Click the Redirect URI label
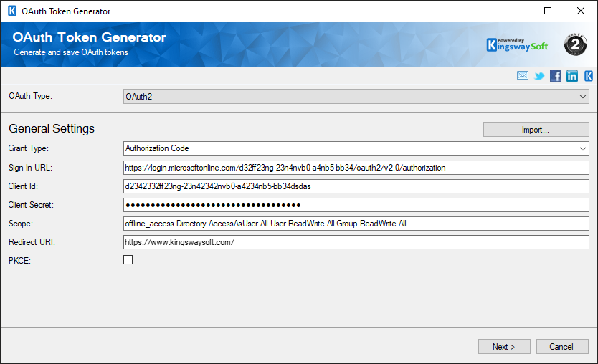Image resolution: width=598 pixels, height=364 pixels. [32, 242]
